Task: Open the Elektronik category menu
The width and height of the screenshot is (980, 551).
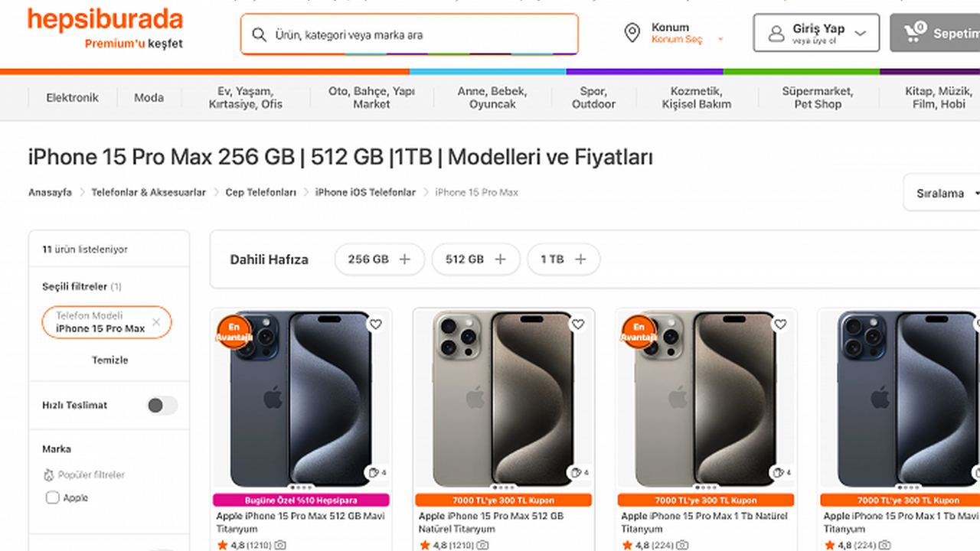Action: 72,98
